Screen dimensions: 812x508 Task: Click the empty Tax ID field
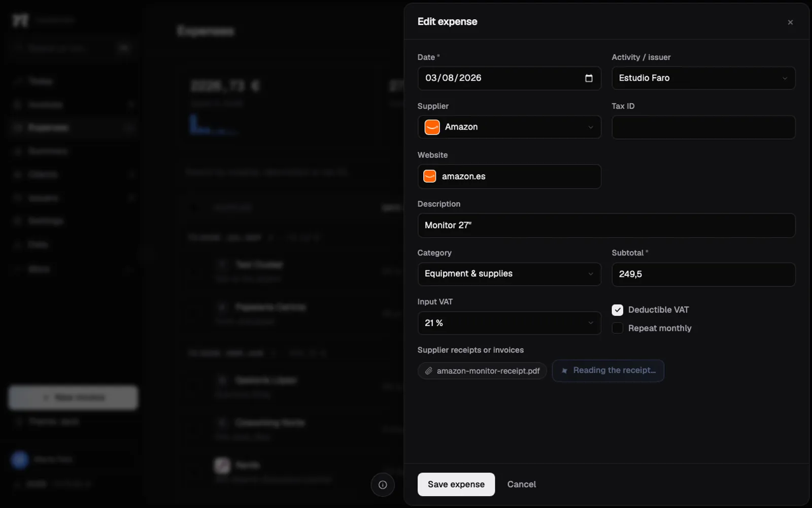click(703, 127)
